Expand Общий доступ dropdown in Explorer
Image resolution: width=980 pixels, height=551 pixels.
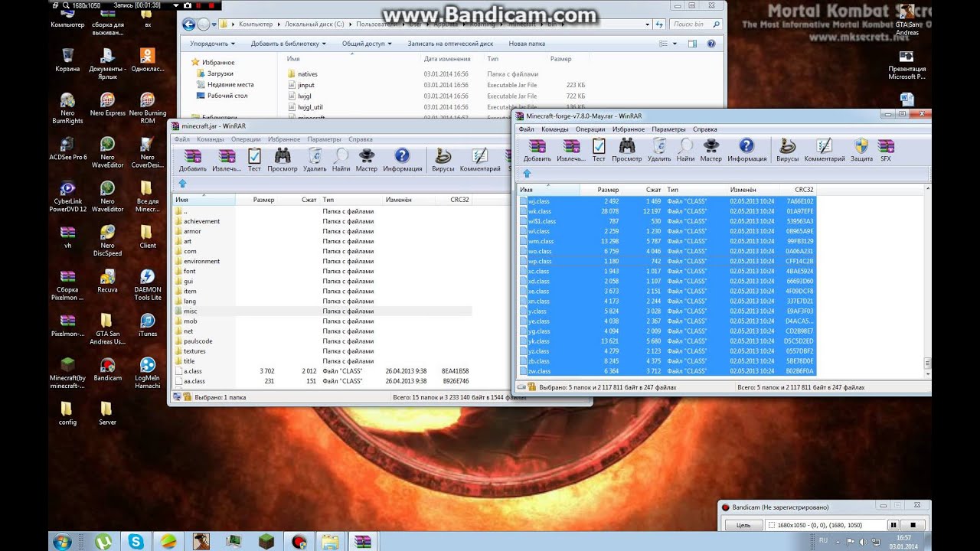click(x=367, y=44)
